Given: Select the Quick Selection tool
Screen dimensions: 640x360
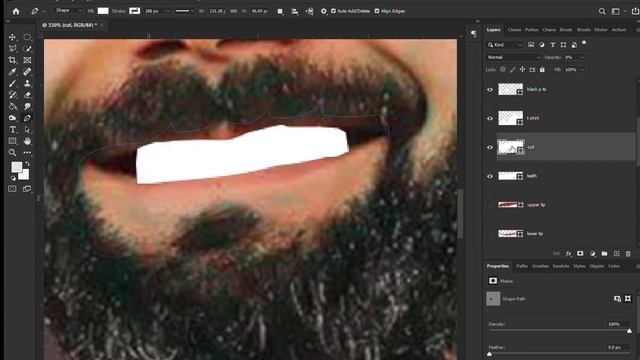Looking at the screenshot, I should [27, 49].
